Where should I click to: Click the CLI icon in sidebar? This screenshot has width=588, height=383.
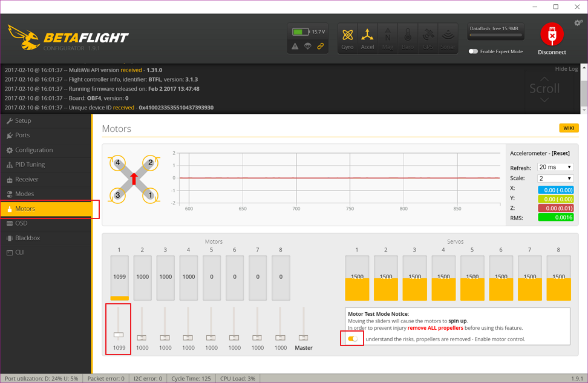coord(10,252)
